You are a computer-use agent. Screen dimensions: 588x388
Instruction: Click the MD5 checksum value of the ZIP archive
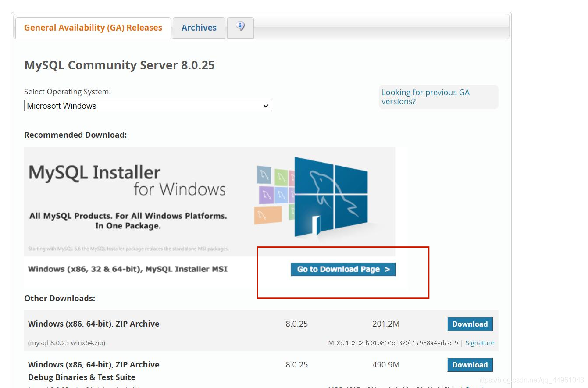click(402, 343)
